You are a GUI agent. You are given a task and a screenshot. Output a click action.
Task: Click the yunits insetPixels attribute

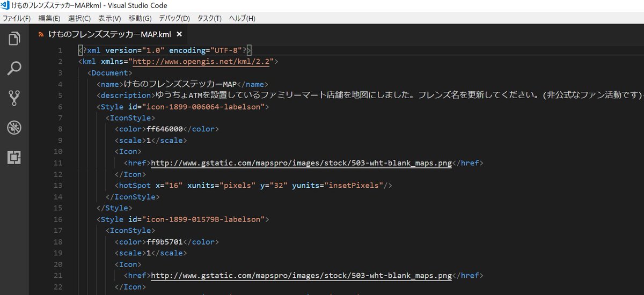[x=338, y=186]
